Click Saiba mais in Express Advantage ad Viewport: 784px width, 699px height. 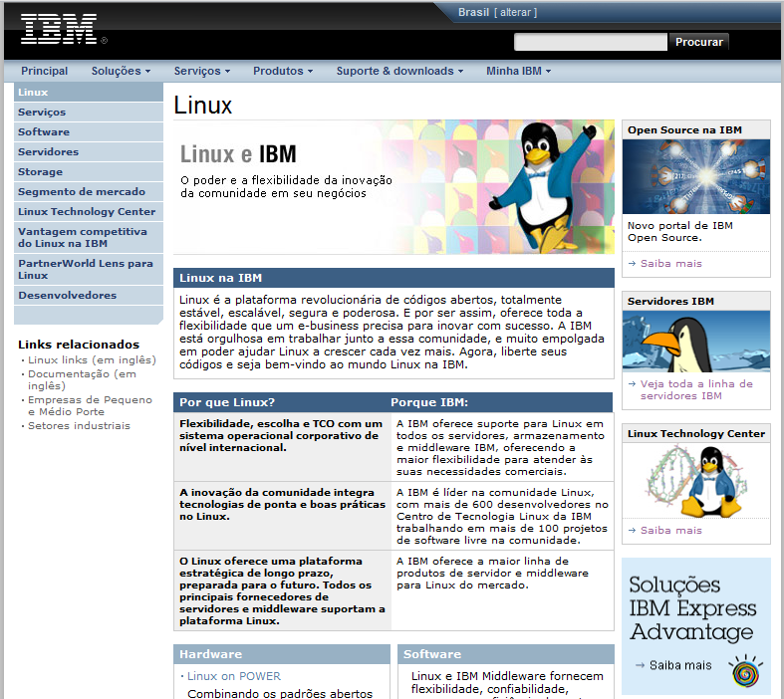coord(680,665)
